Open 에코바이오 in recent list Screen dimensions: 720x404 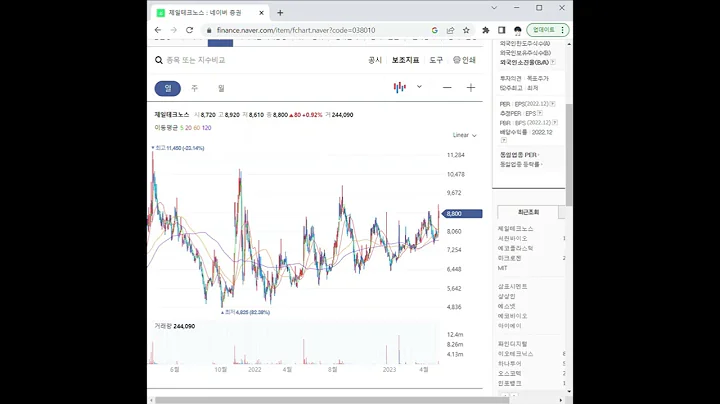(x=512, y=316)
